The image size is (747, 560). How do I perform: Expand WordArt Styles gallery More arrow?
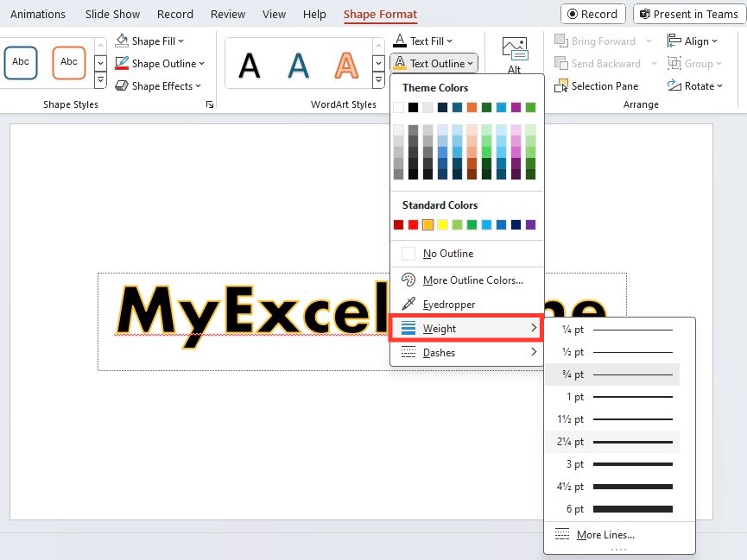pyautogui.click(x=378, y=79)
